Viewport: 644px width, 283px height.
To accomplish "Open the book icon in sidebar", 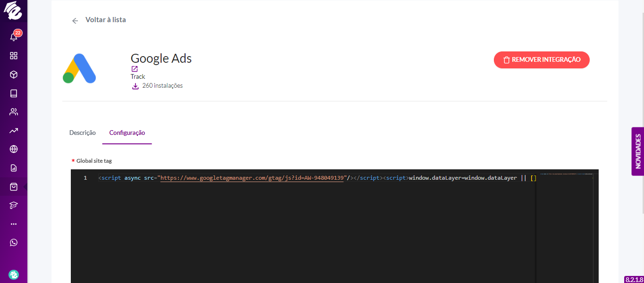I will 14,93.
